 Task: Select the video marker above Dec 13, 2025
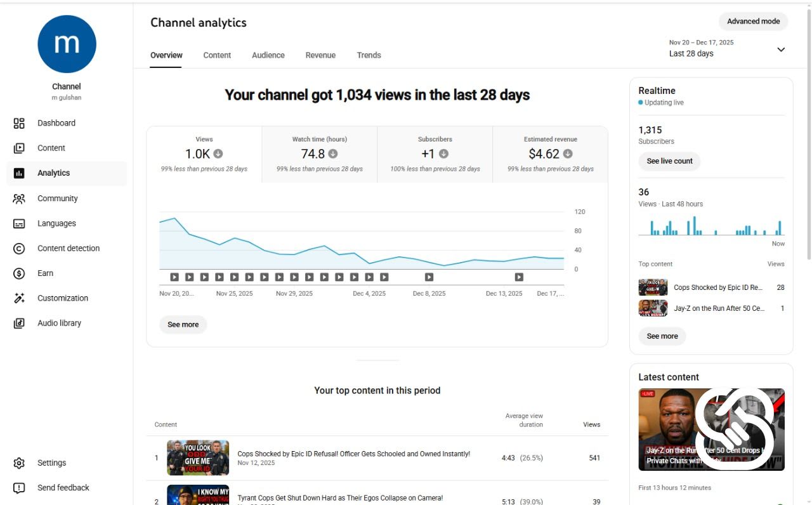519,277
